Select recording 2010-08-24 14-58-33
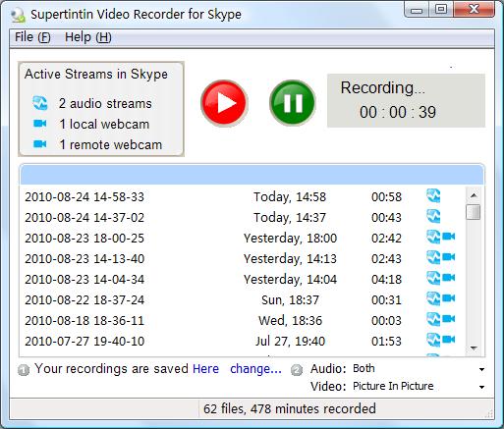 pos(243,196)
